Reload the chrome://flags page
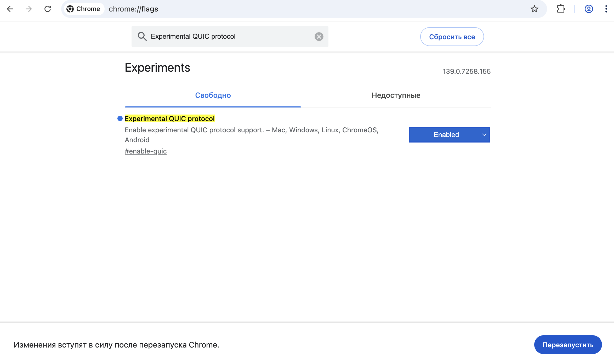The image size is (614, 364). 48,9
